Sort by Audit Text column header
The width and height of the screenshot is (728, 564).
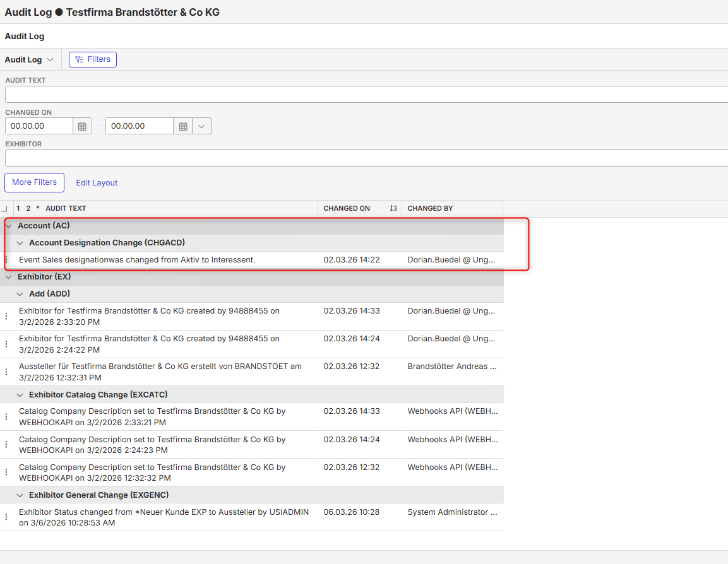pos(66,208)
